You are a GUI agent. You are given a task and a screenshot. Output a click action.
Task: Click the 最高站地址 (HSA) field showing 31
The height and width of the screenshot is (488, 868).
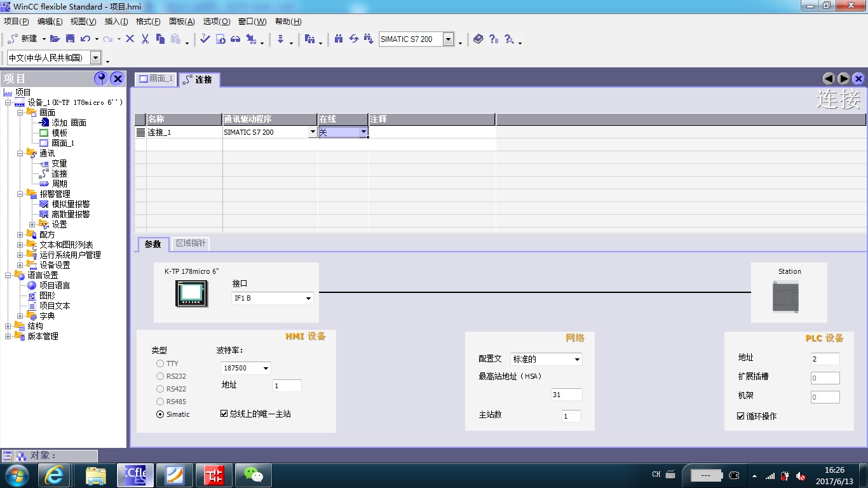point(566,395)
